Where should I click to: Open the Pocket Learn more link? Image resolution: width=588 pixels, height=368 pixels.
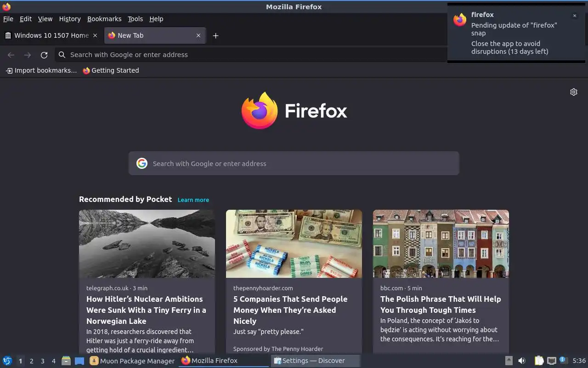[x=193, y=200]
